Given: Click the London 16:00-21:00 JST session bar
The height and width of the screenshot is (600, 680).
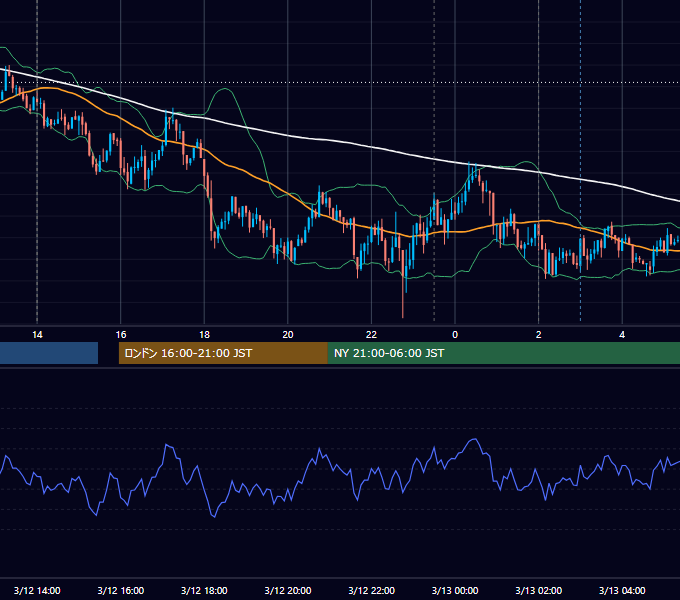Looking at the screenshot, I should [x=223, y=353].
